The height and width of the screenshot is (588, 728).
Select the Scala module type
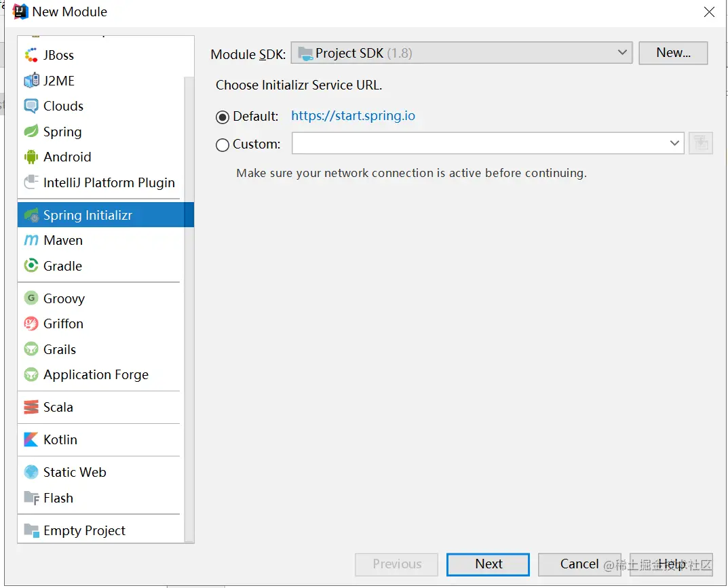(100, 407)
